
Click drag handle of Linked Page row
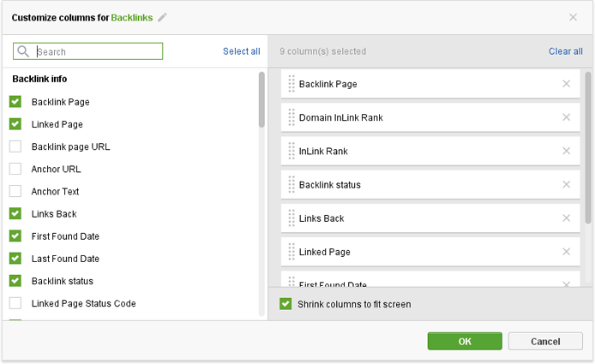[291, 252]
